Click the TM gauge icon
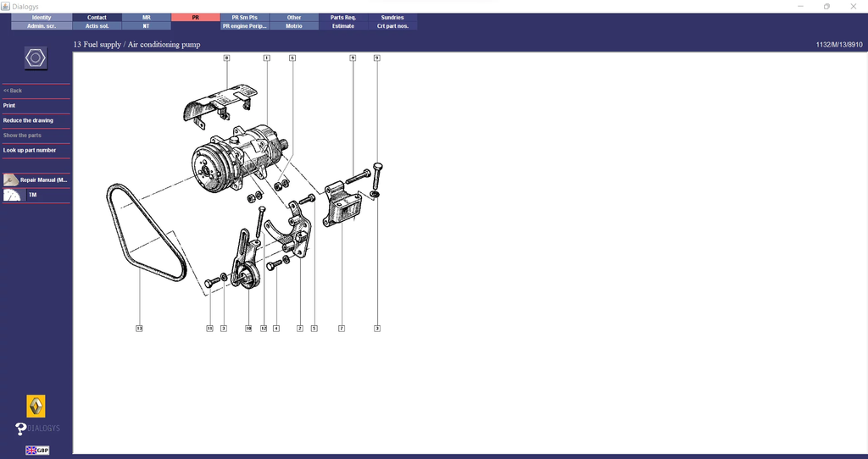Screen dimensions: 868x459 [13, 195]
